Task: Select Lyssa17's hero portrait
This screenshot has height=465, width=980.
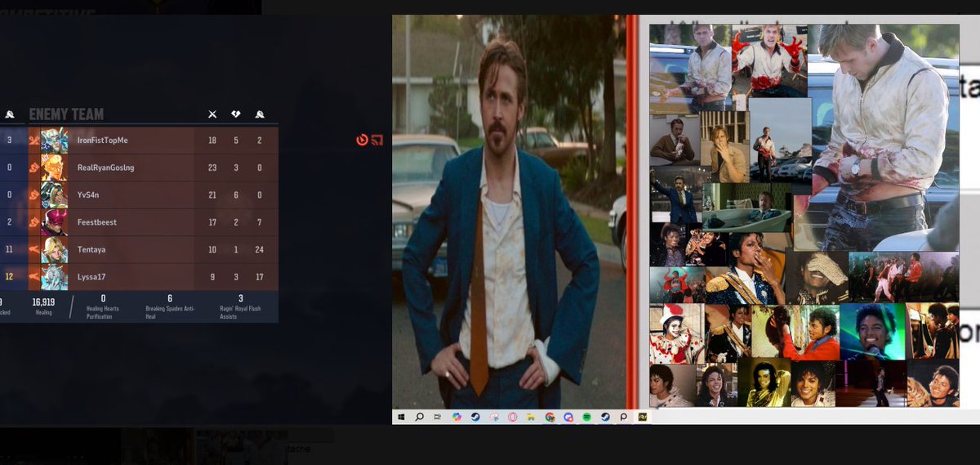Action: pyautogui.click(x=54, y=277)
